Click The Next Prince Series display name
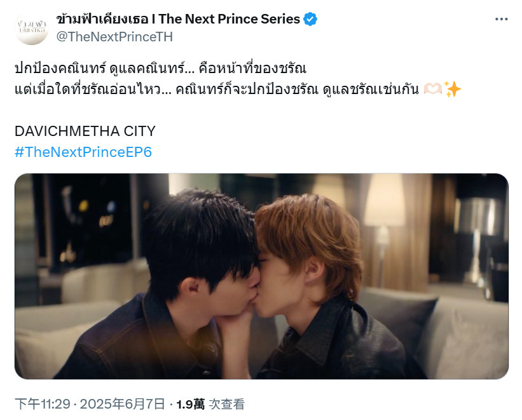 coord(229,19)
